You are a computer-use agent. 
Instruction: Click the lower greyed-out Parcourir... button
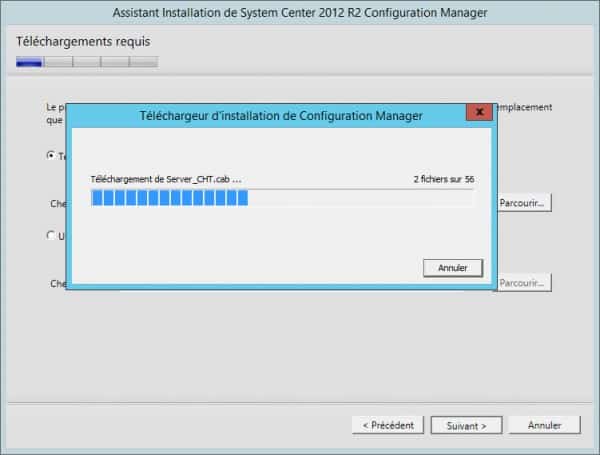(524, 283)
